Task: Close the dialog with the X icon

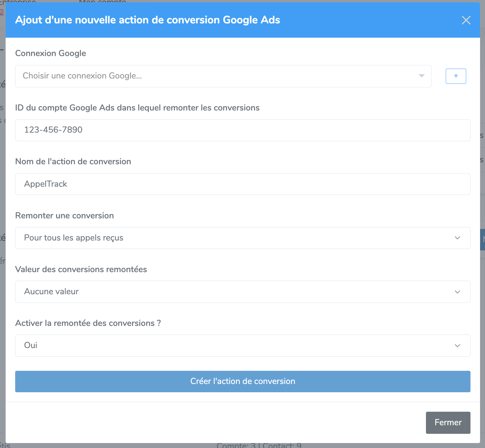Action: (466, 20)
